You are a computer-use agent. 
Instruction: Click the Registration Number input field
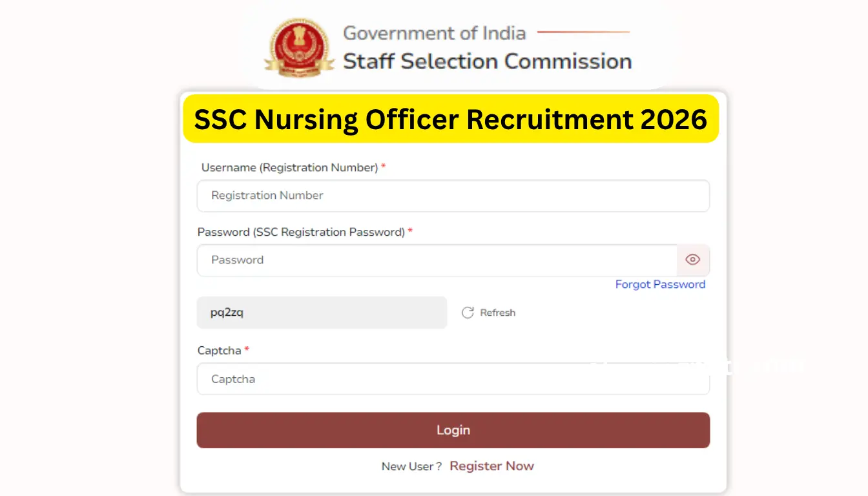click(x=452, y=196)
